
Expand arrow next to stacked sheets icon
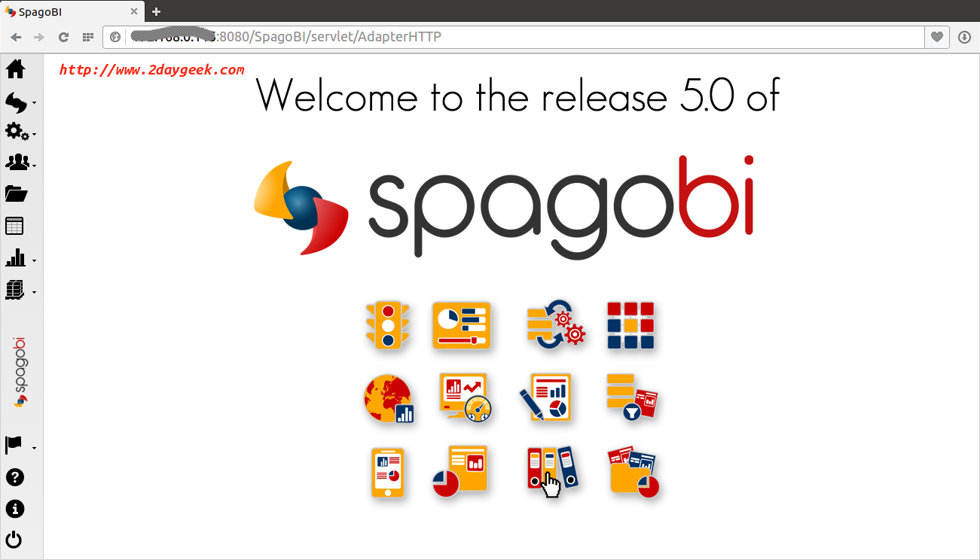(x=35, y=292)
